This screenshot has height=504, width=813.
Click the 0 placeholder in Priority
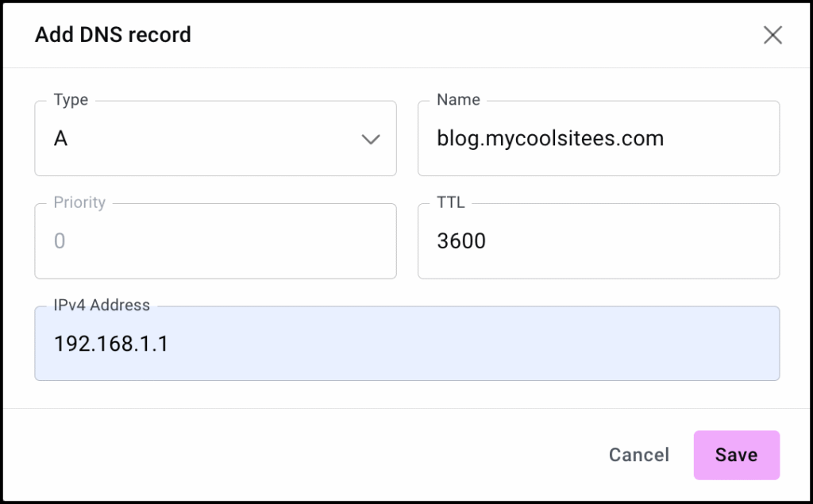pos(60,241)
